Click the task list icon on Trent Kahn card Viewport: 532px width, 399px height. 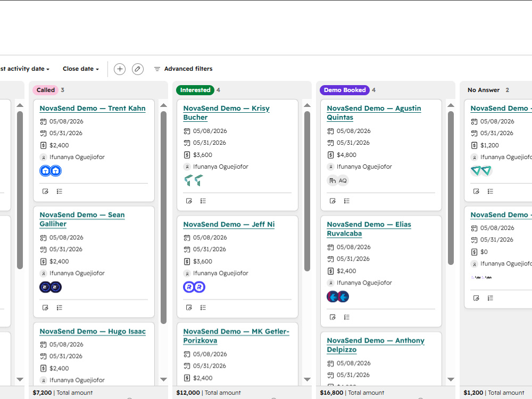pos(60,192)
